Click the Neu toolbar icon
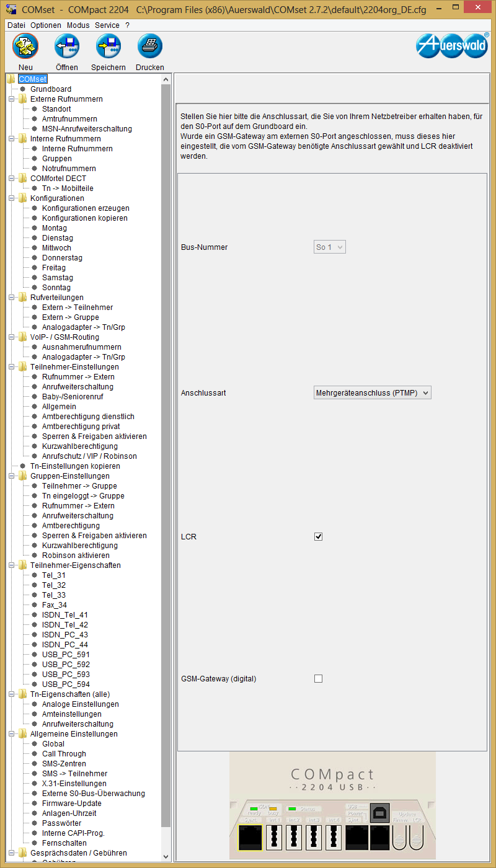 point(25,46)
